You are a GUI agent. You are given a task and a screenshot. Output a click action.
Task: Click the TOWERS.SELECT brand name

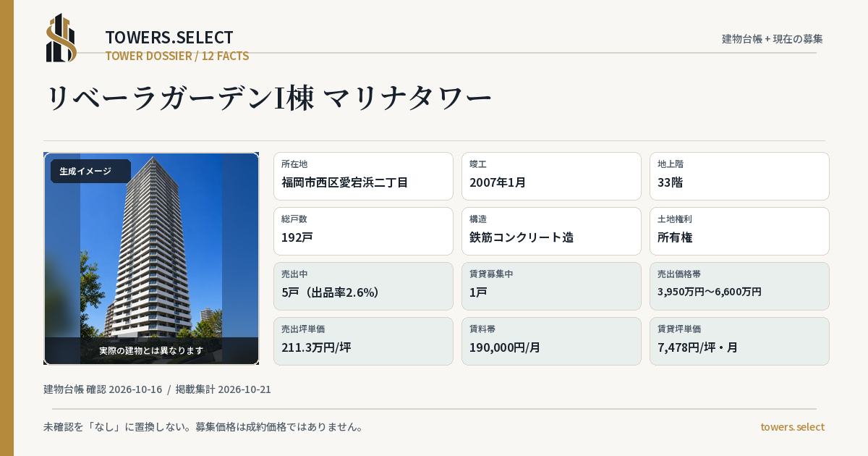click(169, 38)
